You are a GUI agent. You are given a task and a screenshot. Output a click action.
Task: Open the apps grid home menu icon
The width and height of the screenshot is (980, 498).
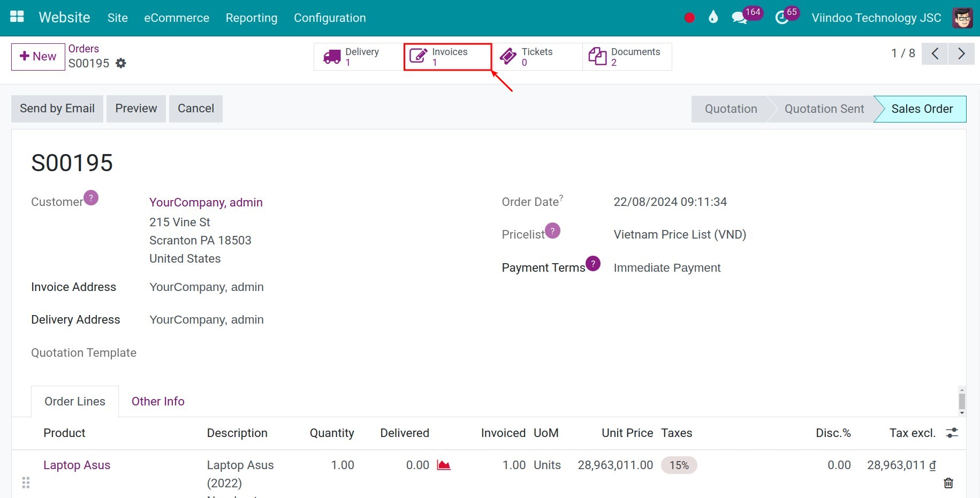(17, 17)
